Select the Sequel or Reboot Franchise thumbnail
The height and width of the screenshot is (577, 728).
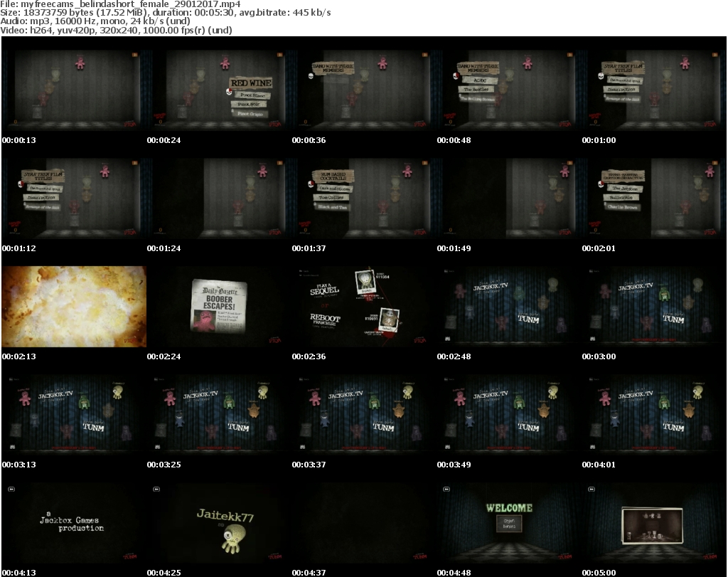tap(364, 307)
